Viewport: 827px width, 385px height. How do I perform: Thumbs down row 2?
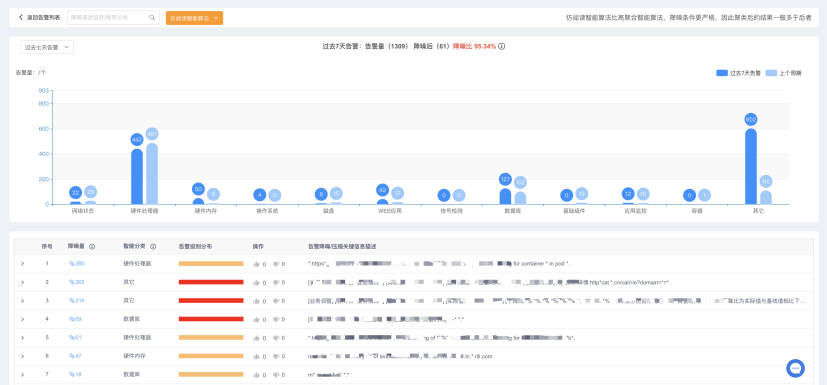coord(275,282)
